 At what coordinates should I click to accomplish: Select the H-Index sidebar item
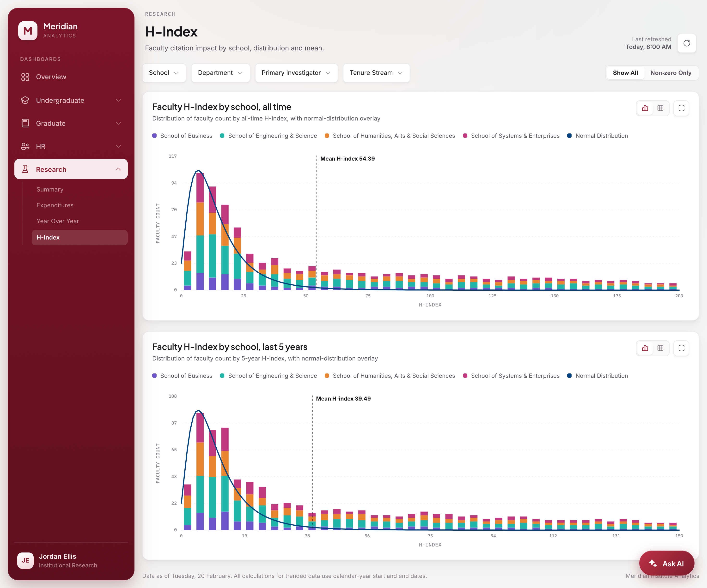79,238
